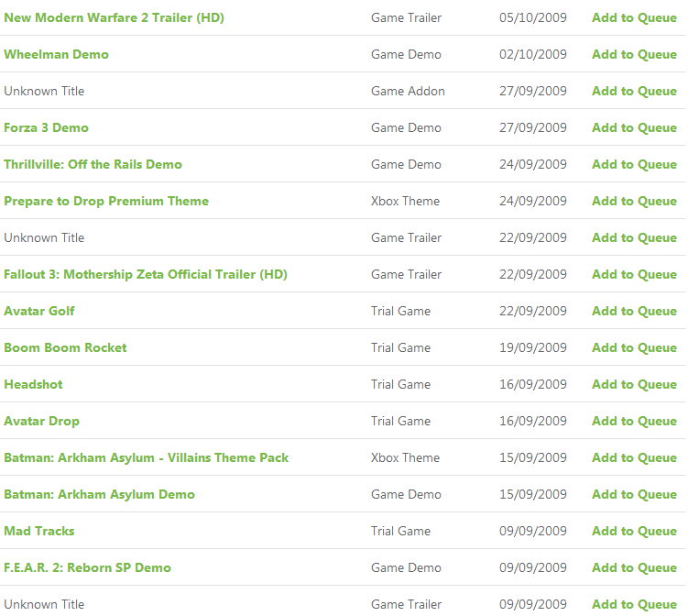
Task: Open the Wheelman Demo title link
Action: point(56,54)
